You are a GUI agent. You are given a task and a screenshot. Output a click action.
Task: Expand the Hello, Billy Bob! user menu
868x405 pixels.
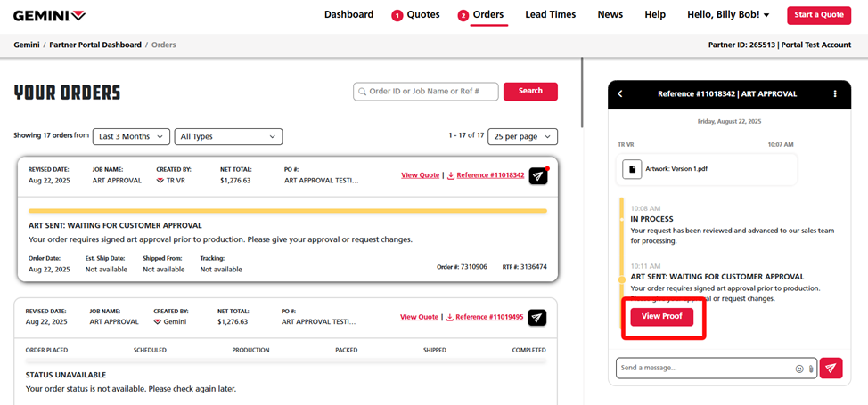(728, 15)
